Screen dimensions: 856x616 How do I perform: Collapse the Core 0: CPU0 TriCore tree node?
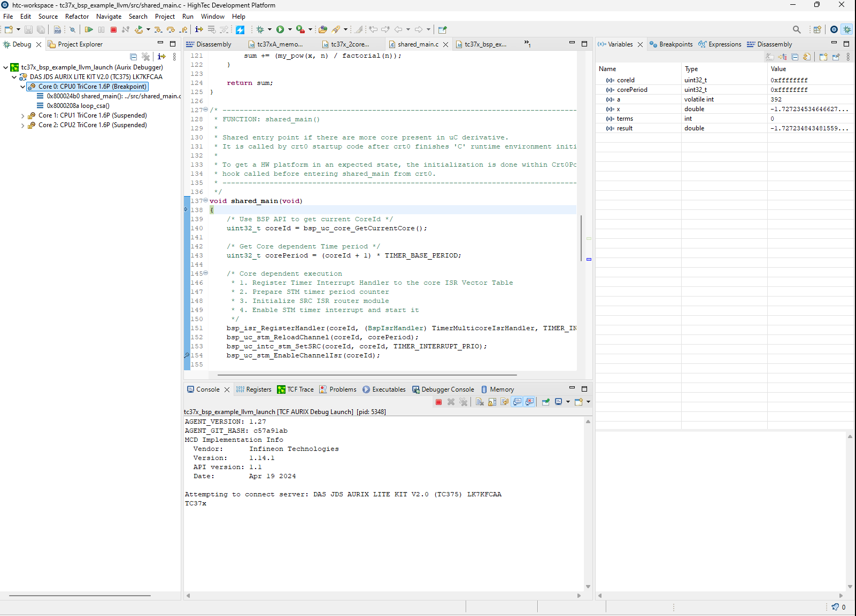(22, 87)
